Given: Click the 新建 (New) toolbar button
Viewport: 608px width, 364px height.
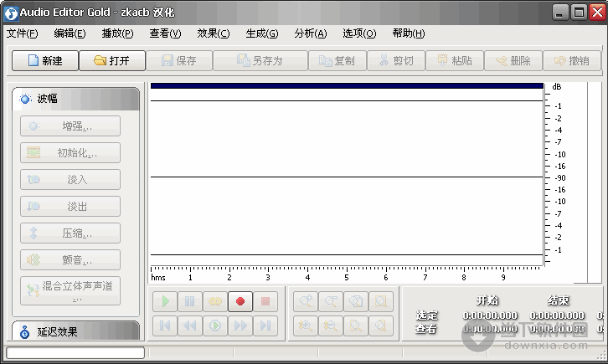Looking at the screenshot, I should 45,61.
